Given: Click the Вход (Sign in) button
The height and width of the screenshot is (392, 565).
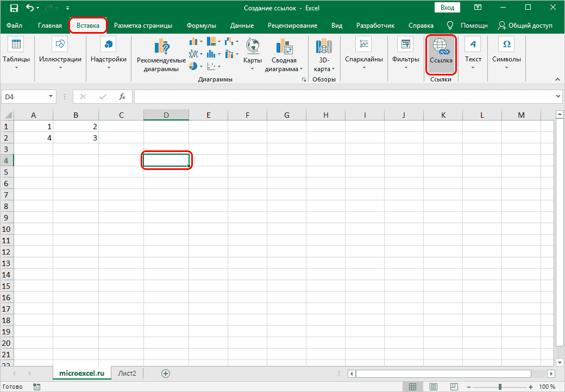Looking at the screenshot, I should point(447,8).
